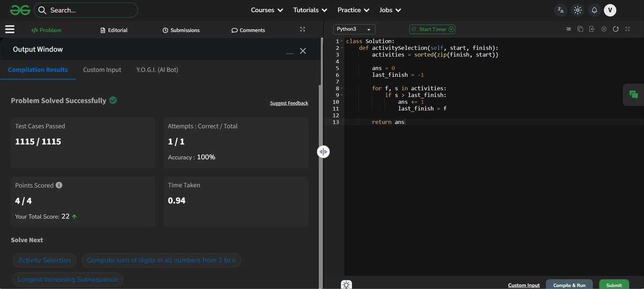The width and height of the screenshot is (644, 289).
Task: Click the panel split divider handle
Action: pyautogui.click(x=323, y=152)
